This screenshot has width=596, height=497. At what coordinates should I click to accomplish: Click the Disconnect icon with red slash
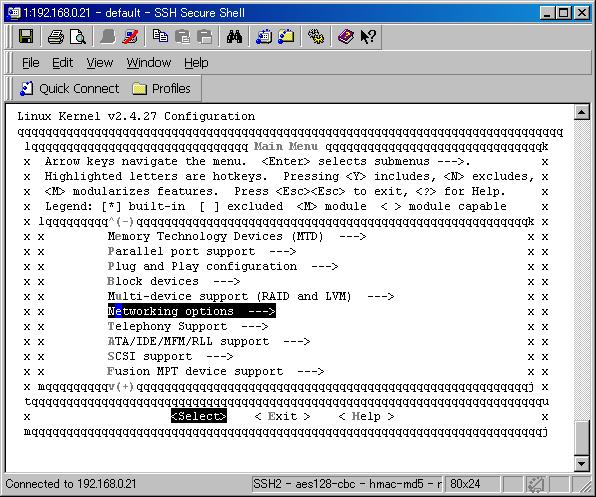(x=130, y=37)
